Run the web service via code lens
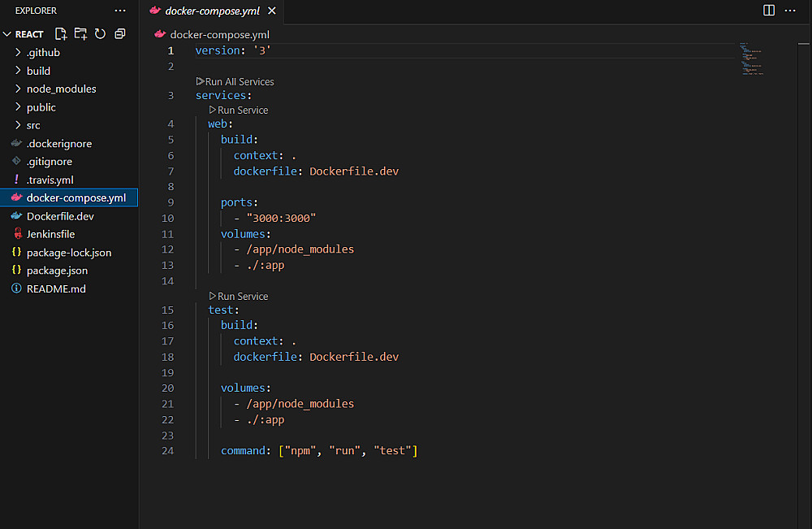 [242, 110]
